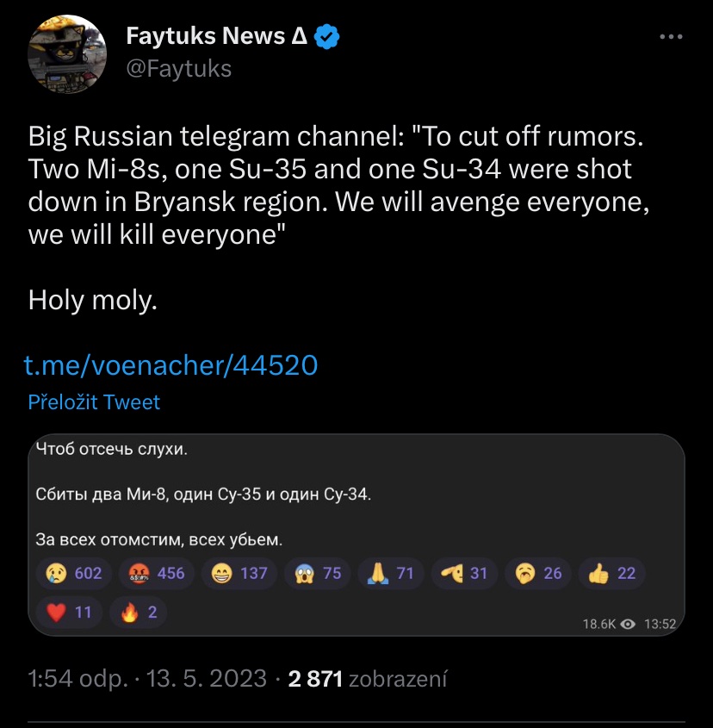This screenshot has height=728, width=713.
Task: Click Přeložit Tweet to translate
Action: pos(94,402)
